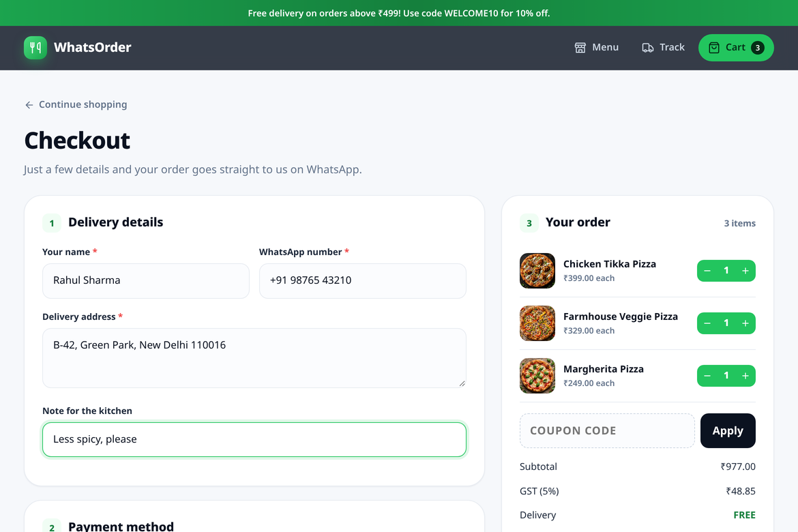This screenshot has height=532, width=798.
Task: Click the Delivery address resize handle
Action: point(462,383)
